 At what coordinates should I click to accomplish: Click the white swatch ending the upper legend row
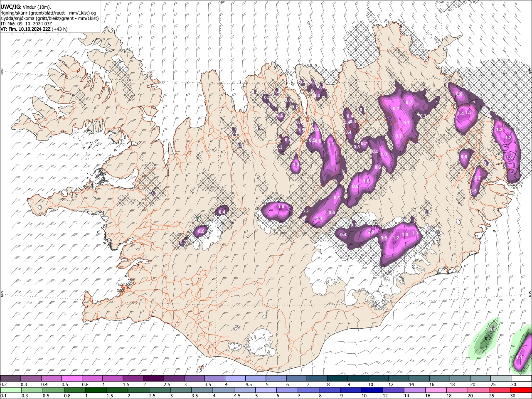pyautogui.click(x=521, y=379)
